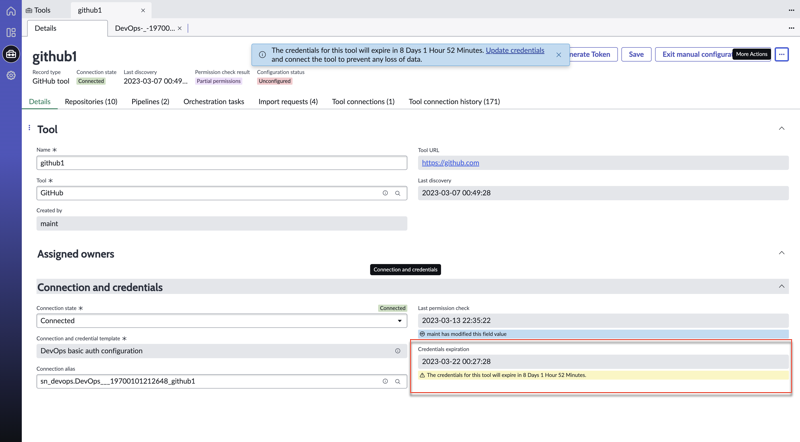This screenshot has height=442, width=800.
Task: Open overflow menu of the sub tab bar
Action: [791, 28]
